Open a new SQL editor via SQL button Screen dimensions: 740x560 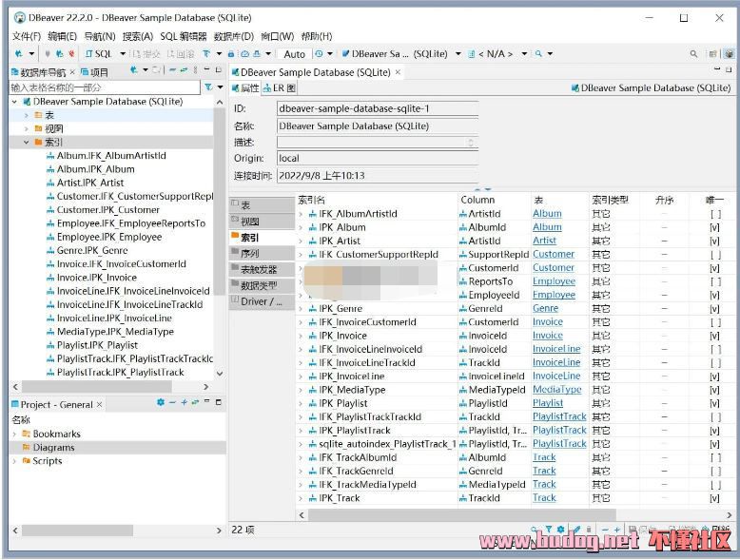click(99, 54)
